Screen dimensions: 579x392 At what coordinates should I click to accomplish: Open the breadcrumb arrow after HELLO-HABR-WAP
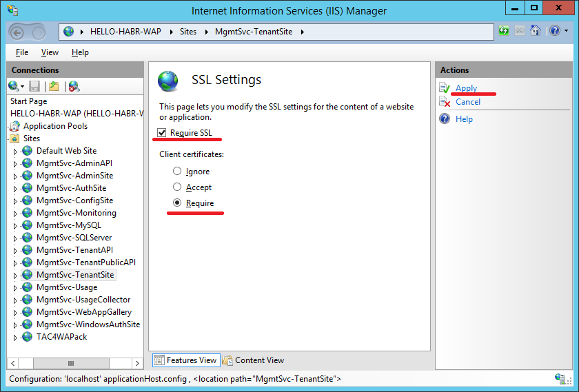tap(172, 32)
